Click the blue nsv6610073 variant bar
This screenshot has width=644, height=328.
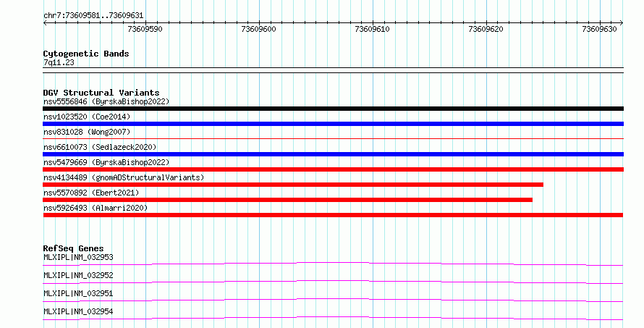[x=333, y=154]
